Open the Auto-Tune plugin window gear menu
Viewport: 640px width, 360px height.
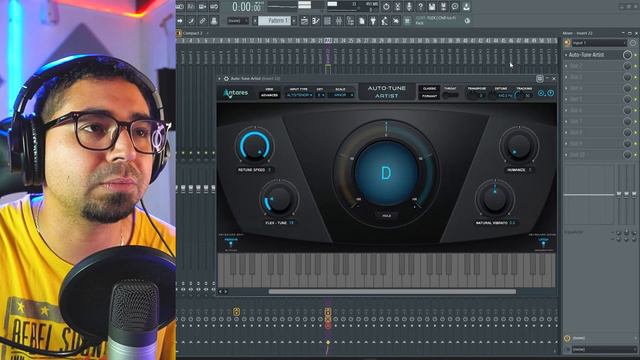point(226,78)
